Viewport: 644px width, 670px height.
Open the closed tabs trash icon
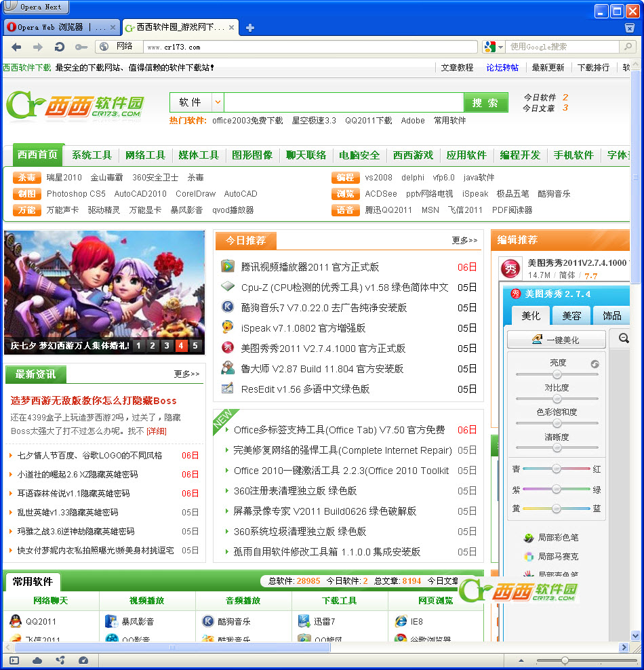click(x=630, y=28)
